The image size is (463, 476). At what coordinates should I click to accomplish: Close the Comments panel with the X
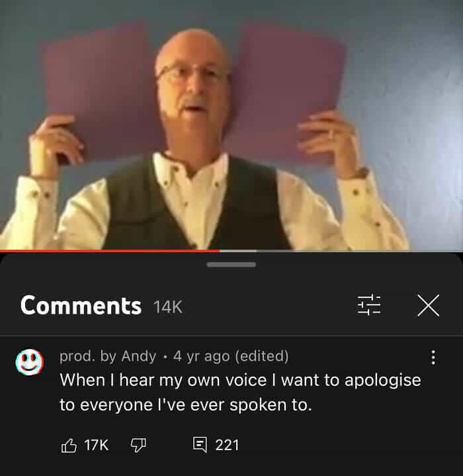click(428, 305)
